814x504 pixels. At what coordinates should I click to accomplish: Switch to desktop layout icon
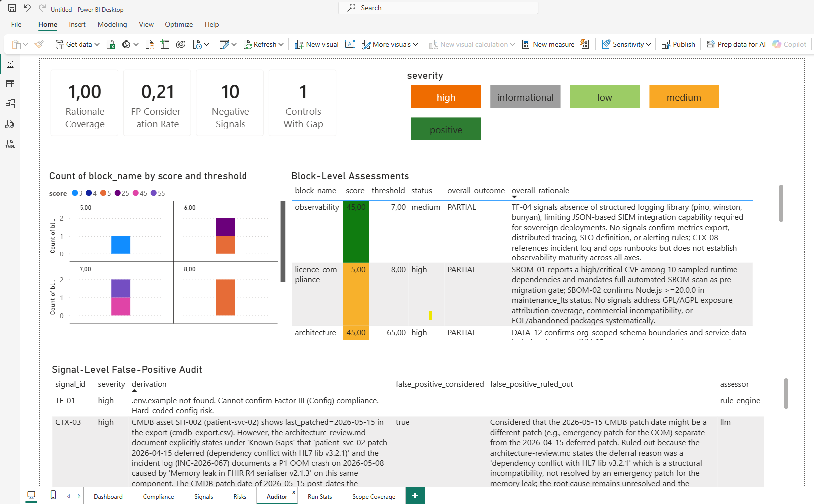[x=31, y=495]
